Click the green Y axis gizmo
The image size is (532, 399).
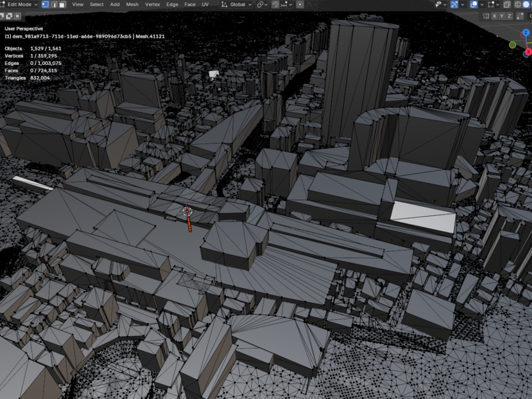coord(513,45)
